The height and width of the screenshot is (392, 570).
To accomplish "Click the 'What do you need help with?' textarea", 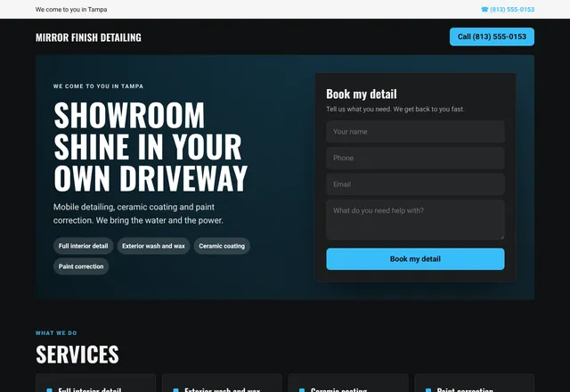I will (415, 220).
